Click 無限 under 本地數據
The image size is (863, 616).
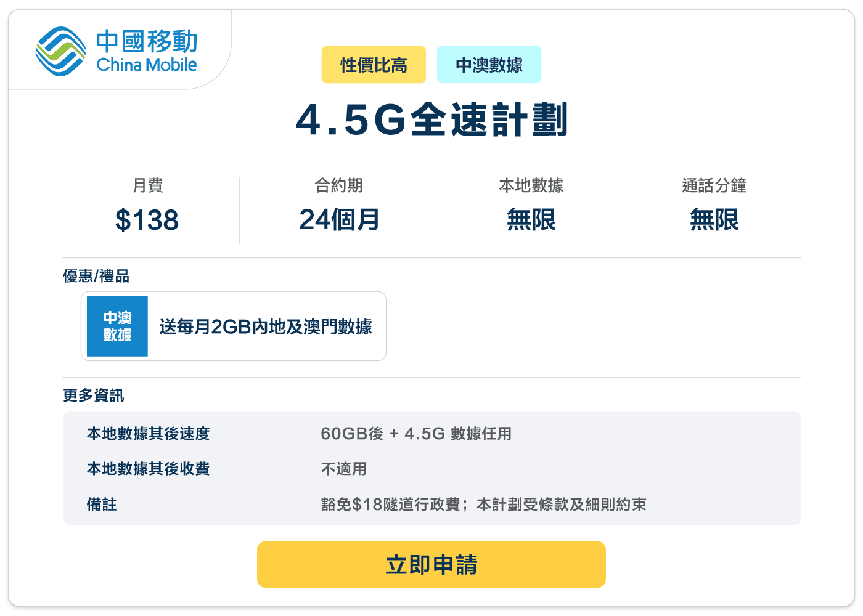(531, 220)
